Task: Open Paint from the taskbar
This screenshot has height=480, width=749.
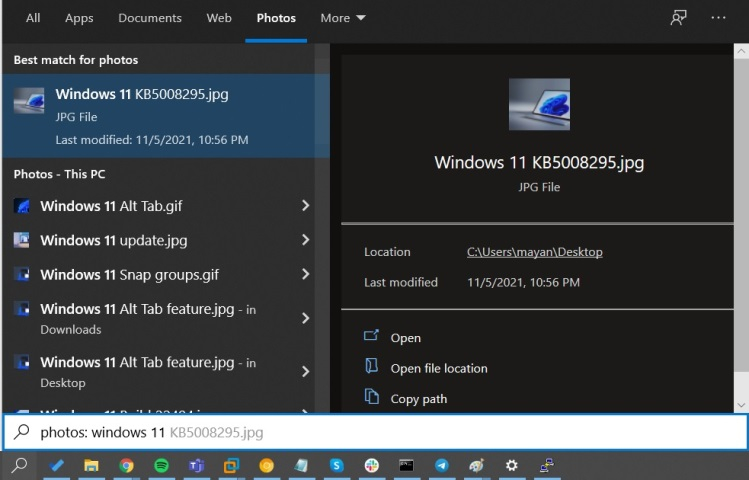Action: coord(476,465)
